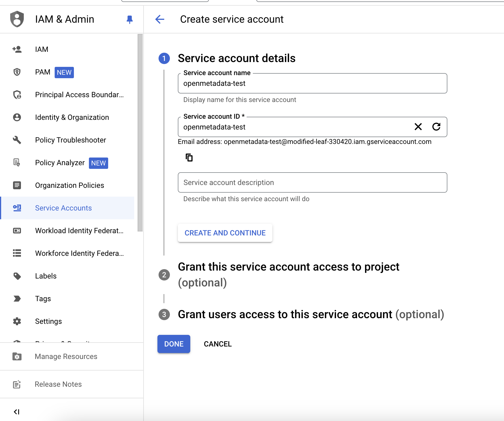
Task: Click the Service Accounts key icon
Action: coord(17,208)
